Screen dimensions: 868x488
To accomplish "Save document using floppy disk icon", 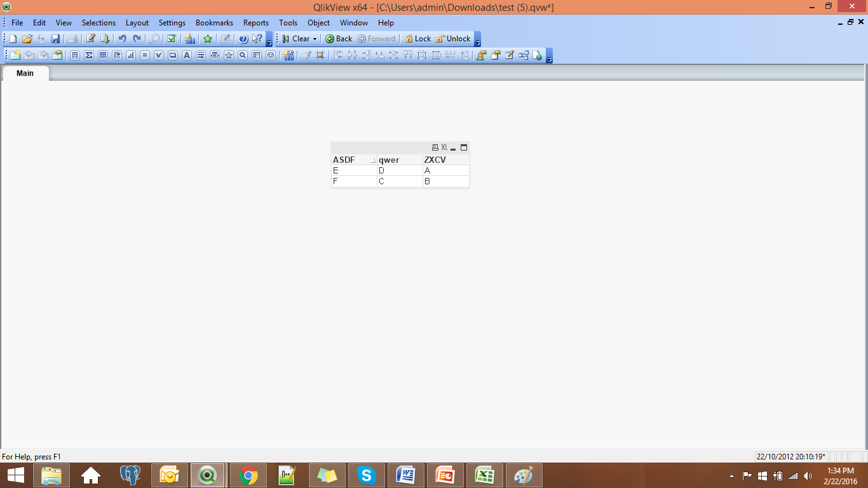I will tap(55, 39).
